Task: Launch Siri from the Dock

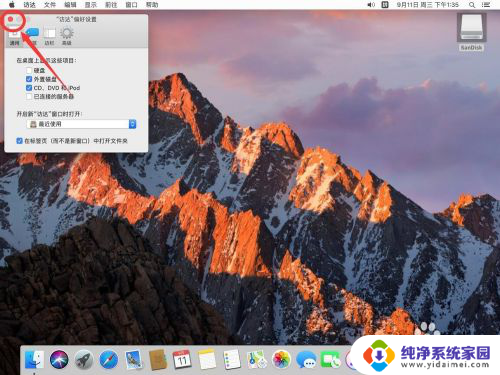Action: 59,359
